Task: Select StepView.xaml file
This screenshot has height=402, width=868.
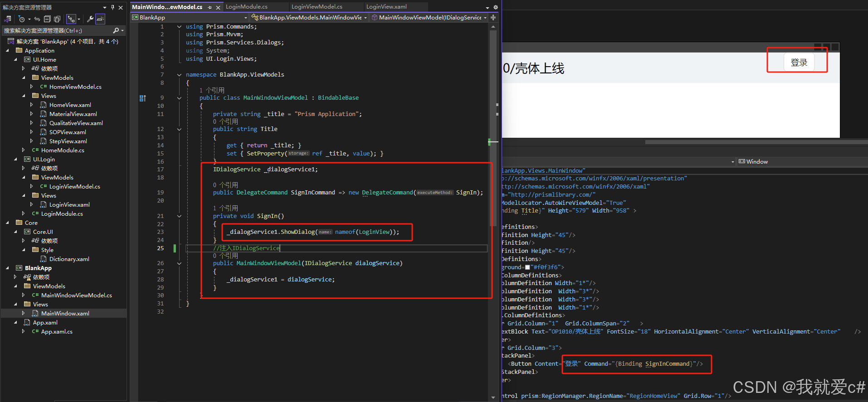Action: click(68, 141)
